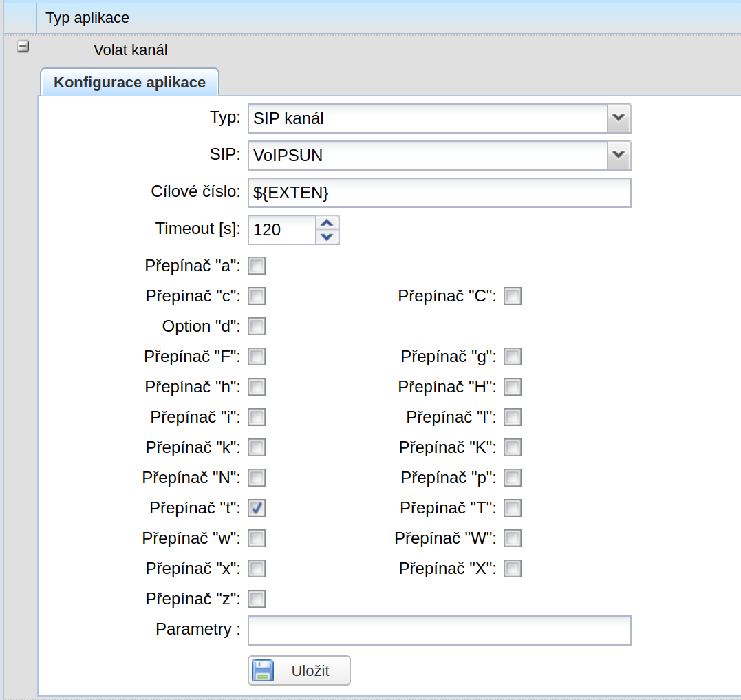Click the VoIPSUN combo box text
Viewport: 741px width, 700px height.
point(288,155)
